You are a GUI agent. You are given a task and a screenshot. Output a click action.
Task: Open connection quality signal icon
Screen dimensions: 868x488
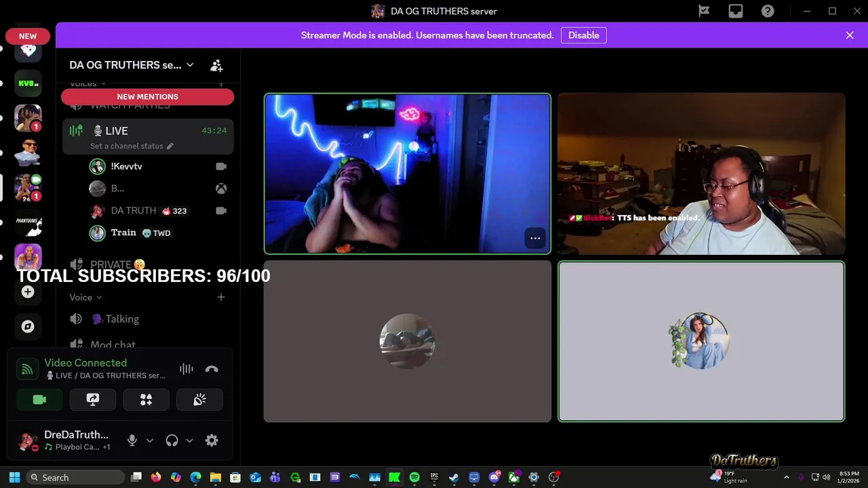(x=27, y=369)
